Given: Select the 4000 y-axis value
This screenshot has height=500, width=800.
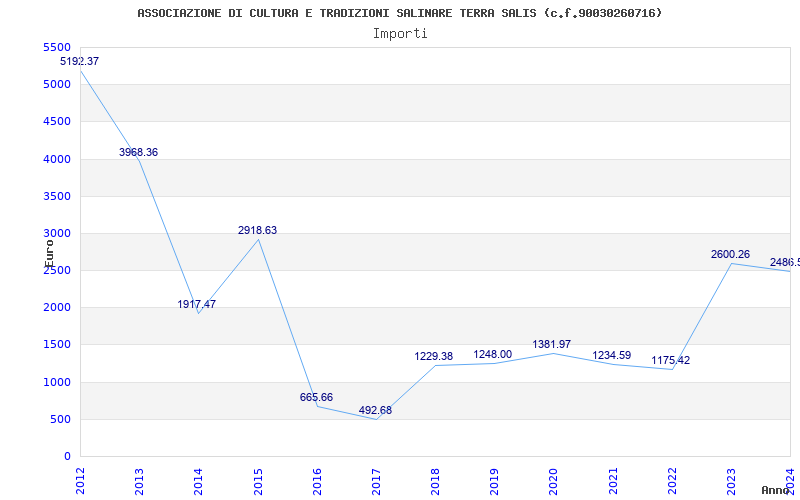Looking at the screenshot, I should [x=57, y=159].
